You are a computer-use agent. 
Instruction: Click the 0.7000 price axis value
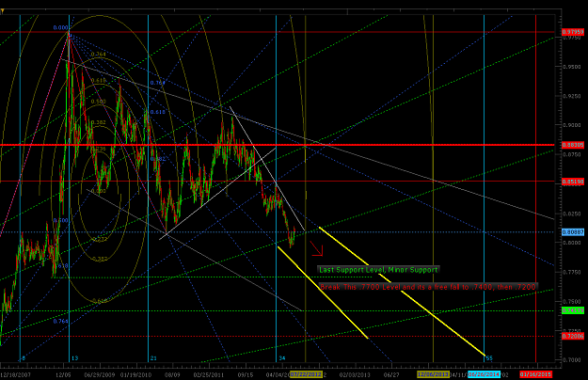pos(572,359)
